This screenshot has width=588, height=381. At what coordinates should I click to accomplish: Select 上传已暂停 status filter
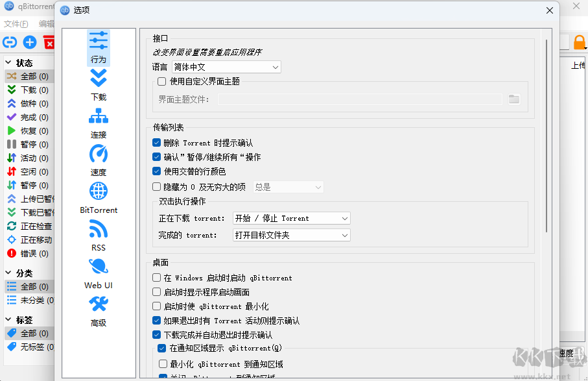coord(29,199)
